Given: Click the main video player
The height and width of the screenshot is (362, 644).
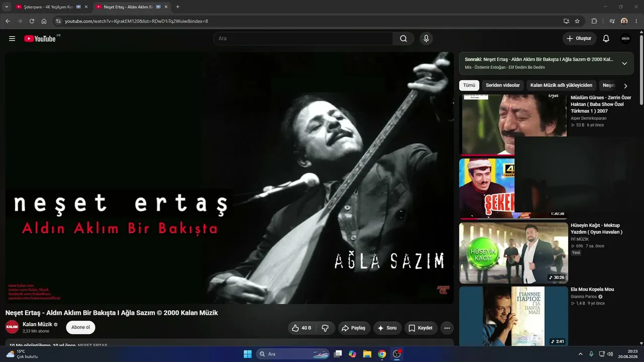Looking at the screenshot, I should 229,178.
